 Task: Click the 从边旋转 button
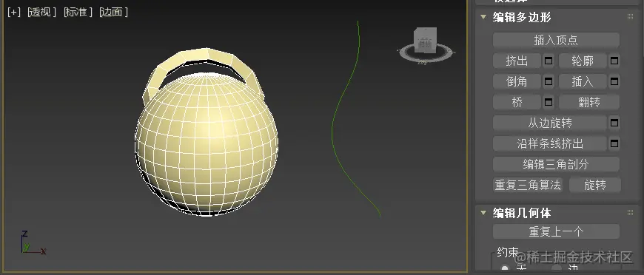(549, 123)
